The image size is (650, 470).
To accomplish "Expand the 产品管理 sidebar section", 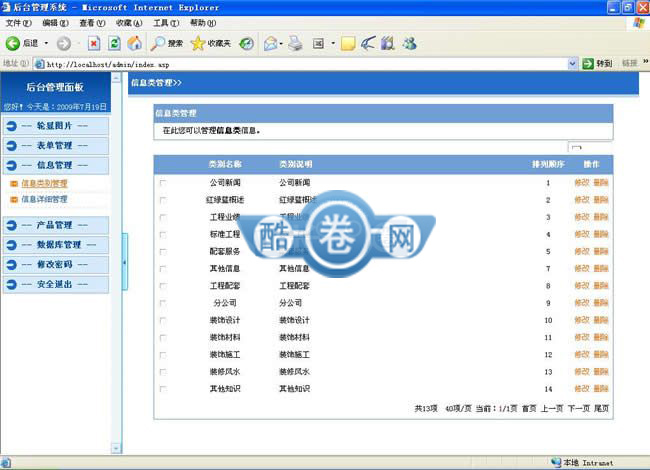I will click(56, 225).
